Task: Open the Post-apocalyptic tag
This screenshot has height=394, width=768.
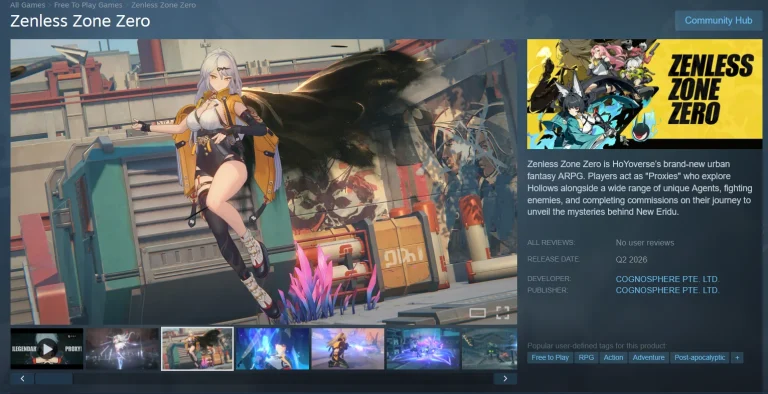Action: tap(699, 357)
